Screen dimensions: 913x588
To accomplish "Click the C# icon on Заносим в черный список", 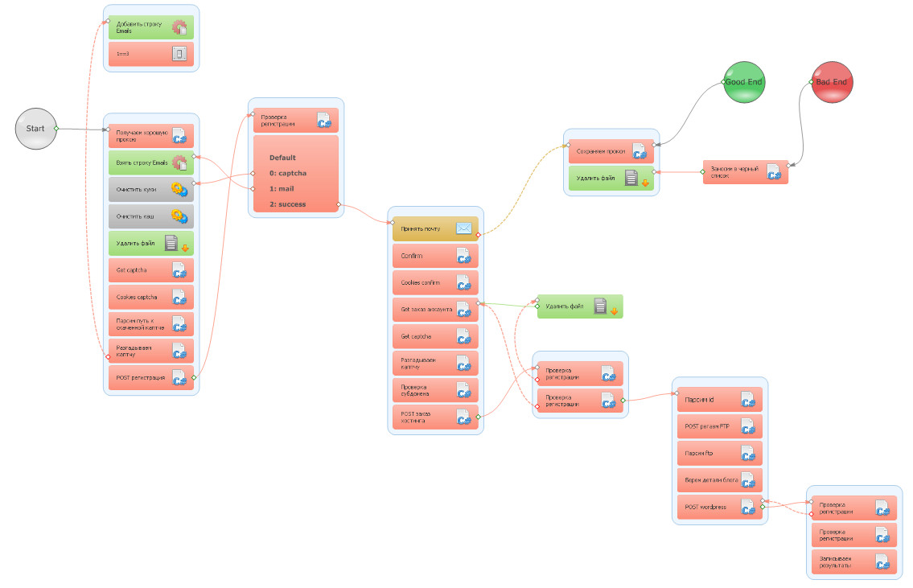I will point(774,172).
